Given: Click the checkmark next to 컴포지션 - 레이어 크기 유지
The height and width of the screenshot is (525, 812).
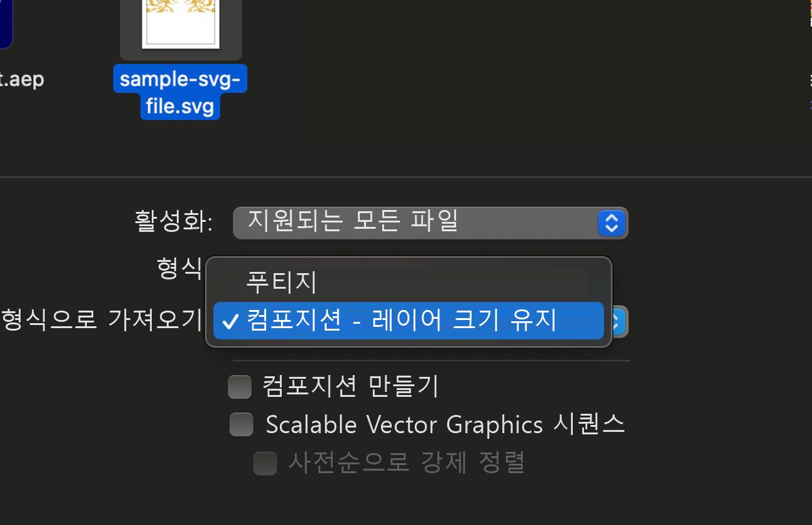Looking at the screenshot, I should pyautogui.click(x=231, y=322).
